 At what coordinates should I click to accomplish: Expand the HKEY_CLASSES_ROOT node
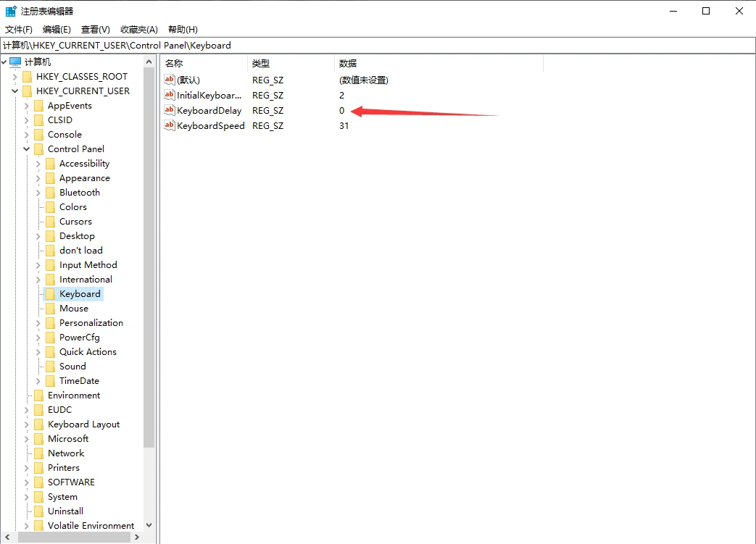pyautogui.click(x=15, y=77)
